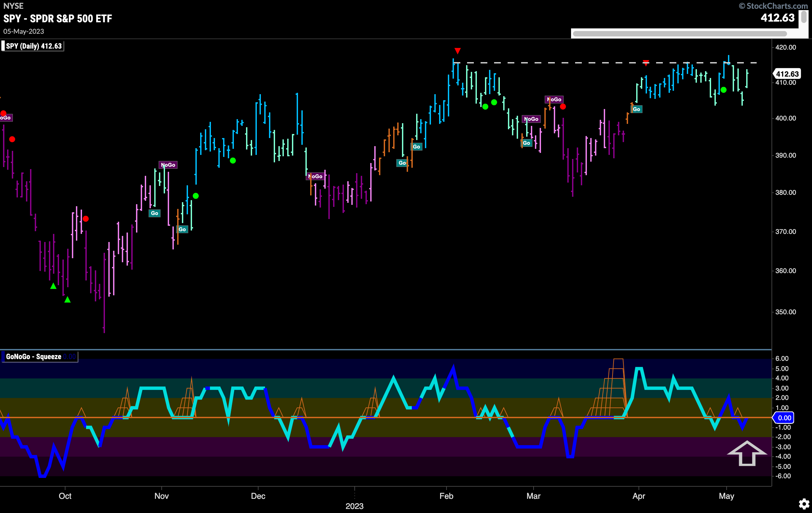Select the NoGo tag in mid-December

coord(315,176)
